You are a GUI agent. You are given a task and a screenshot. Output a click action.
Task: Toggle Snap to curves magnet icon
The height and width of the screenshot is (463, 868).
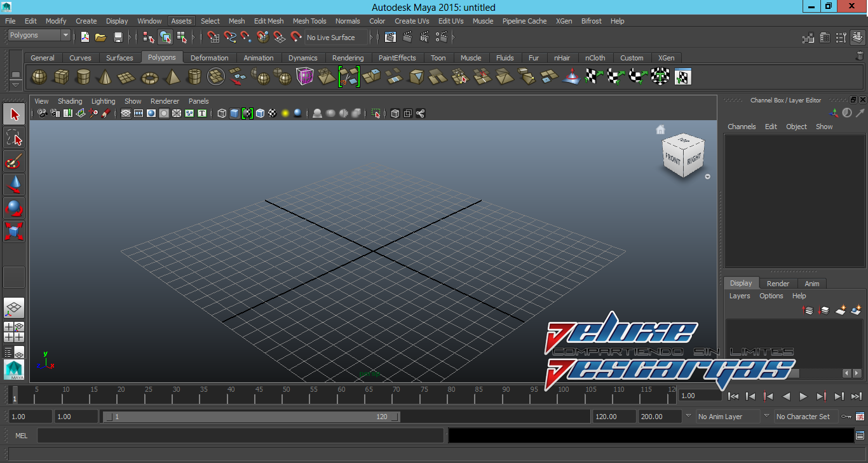230,38
